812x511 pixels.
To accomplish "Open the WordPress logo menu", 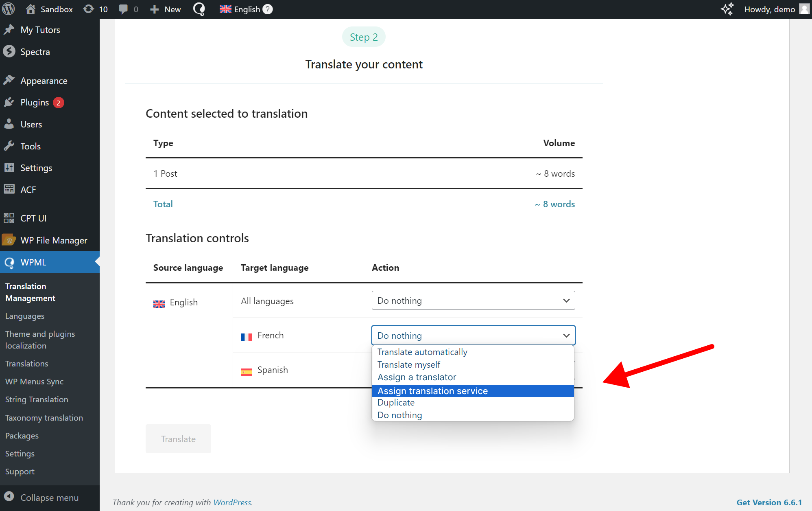I will 8,9.
